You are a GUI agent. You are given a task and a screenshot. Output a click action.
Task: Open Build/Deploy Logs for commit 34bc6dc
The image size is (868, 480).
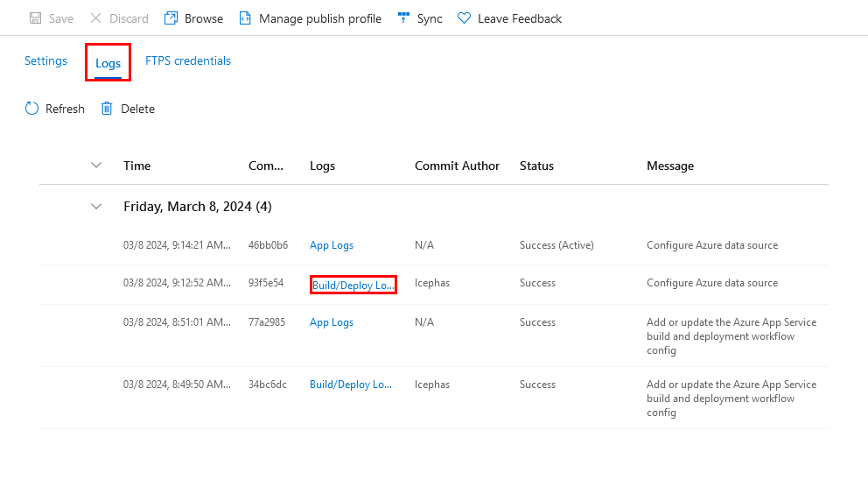351,385
